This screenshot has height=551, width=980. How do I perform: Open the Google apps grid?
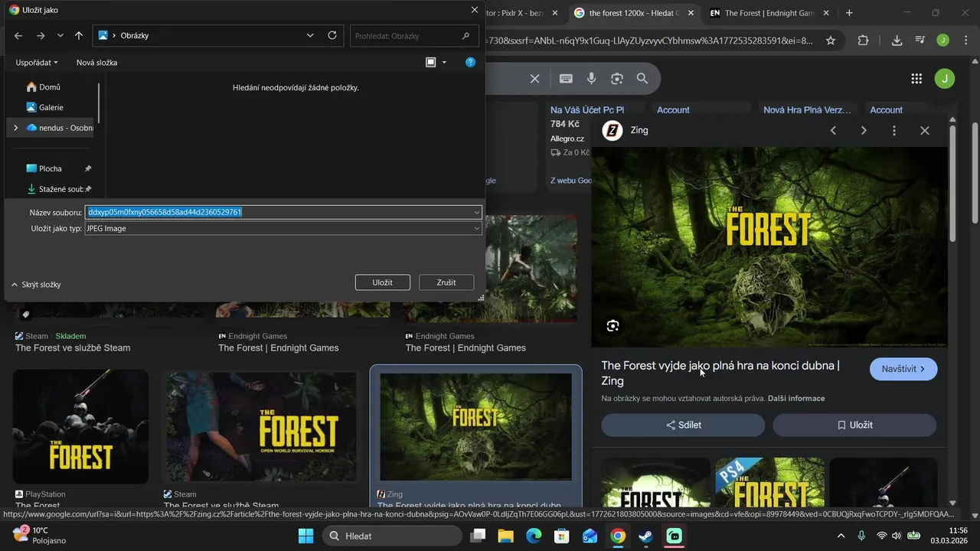916,78
